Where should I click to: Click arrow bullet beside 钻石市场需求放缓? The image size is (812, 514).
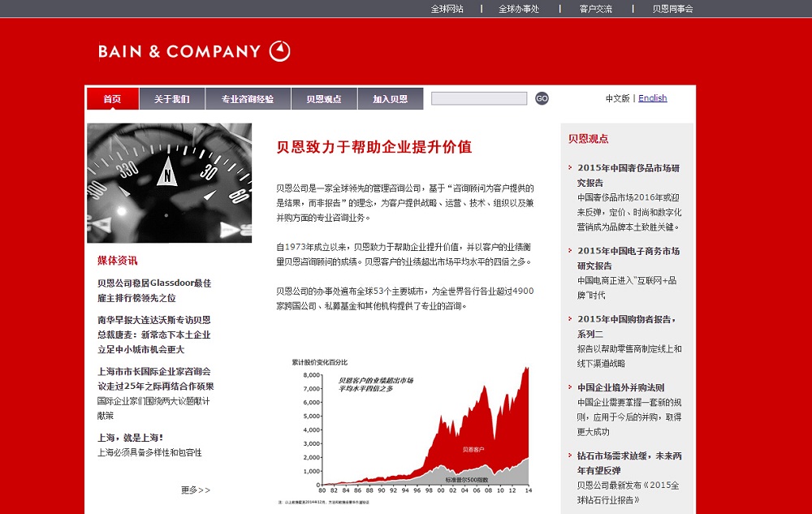pyautogui.click(x=570, y=455)
